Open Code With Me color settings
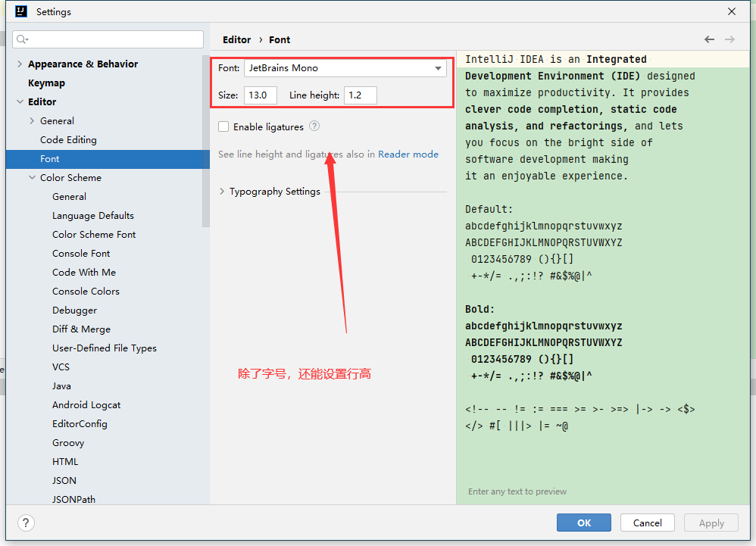756x546 pixels. 84,273
